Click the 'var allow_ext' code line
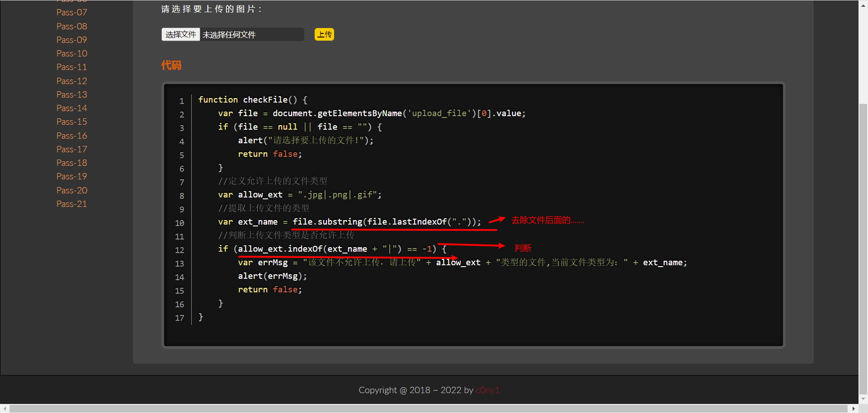 pos(300,195)
